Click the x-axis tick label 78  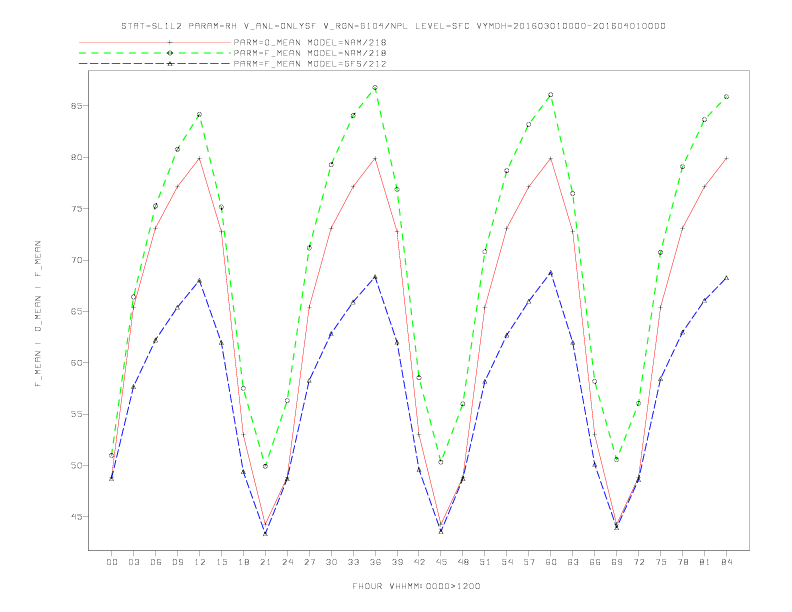(682, 562)
